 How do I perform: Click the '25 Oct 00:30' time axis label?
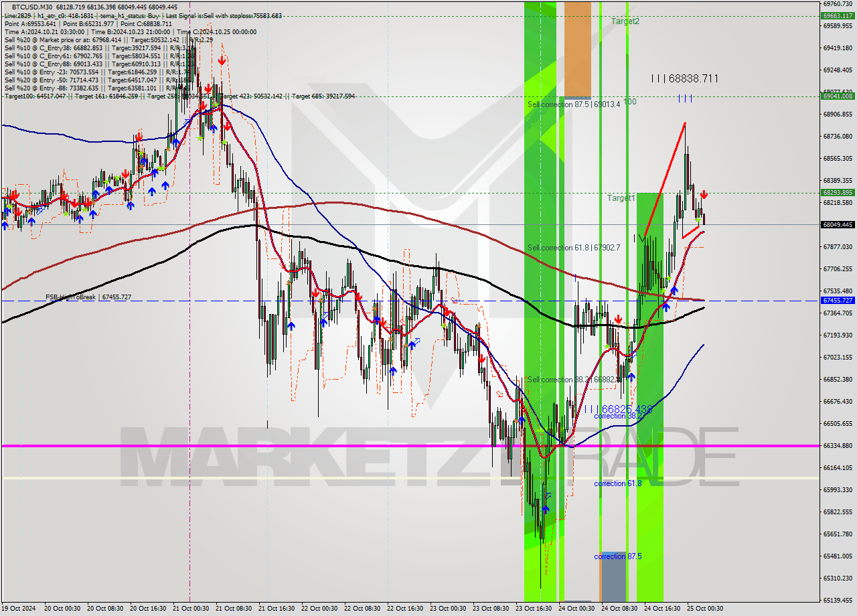704,609
